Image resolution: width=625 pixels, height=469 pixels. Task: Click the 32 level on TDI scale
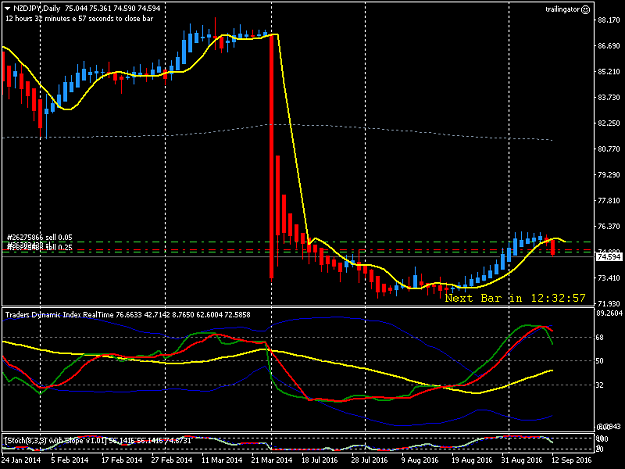(599, 385)
